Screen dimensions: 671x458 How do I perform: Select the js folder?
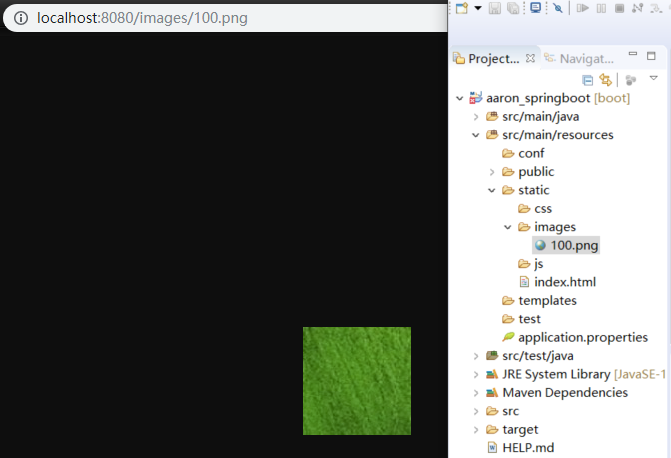pos(538,264)
